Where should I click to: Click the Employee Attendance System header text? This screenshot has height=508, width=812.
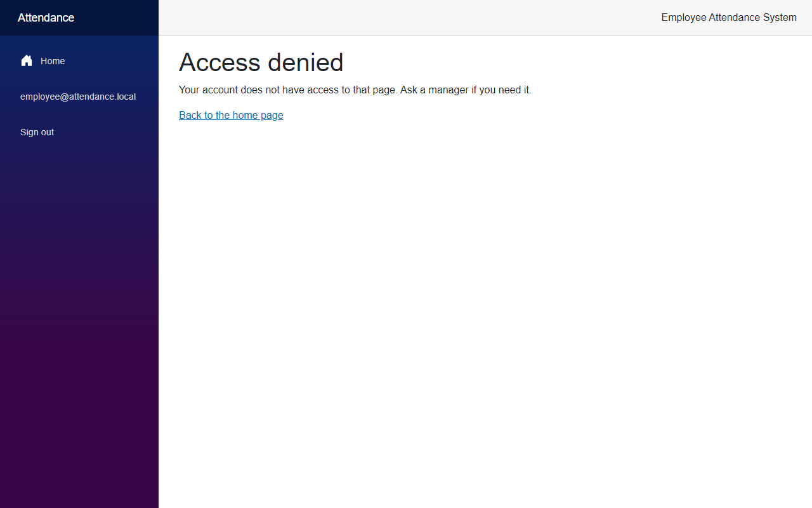coord(729,18)
